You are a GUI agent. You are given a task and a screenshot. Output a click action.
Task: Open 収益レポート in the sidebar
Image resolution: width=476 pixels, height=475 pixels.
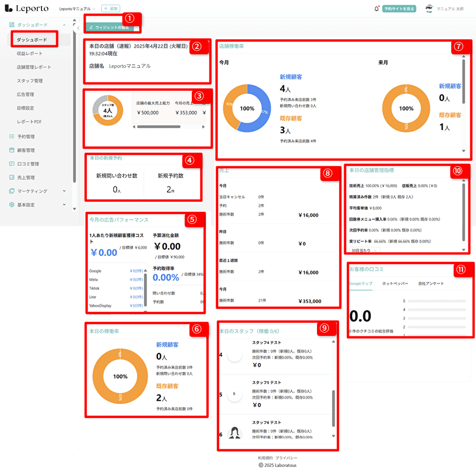30,53
